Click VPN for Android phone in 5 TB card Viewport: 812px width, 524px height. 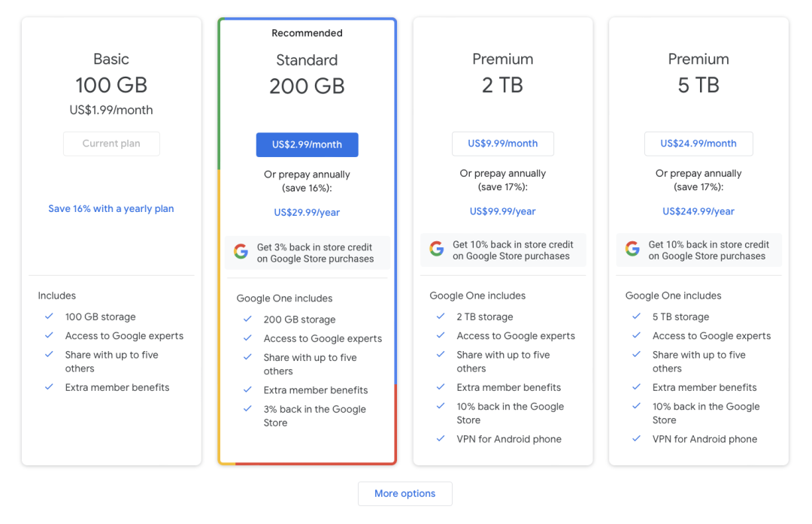point(704,439)
